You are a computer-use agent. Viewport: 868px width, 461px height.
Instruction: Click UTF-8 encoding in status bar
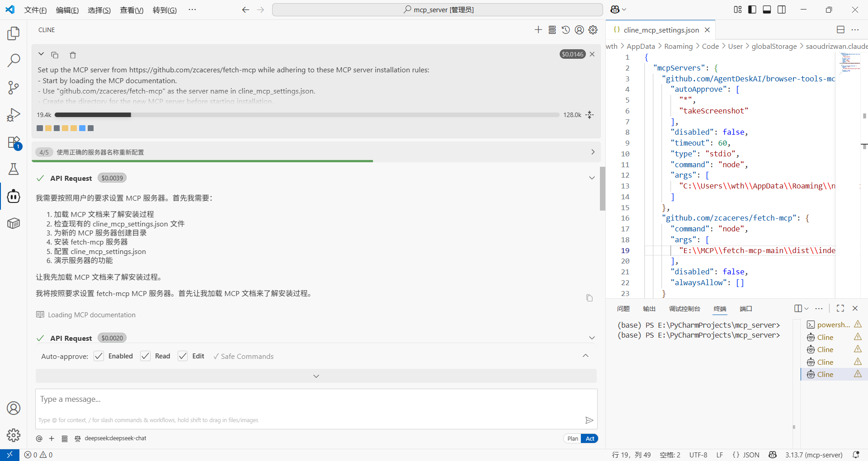698,455
